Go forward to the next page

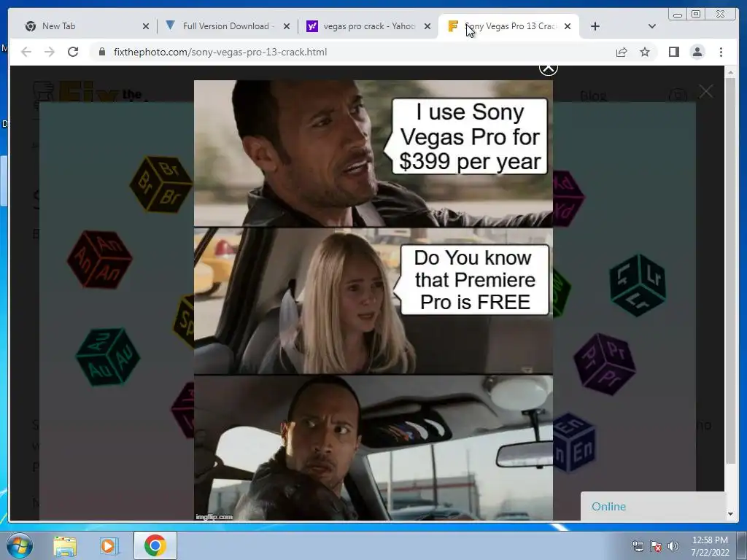point(50,52)
